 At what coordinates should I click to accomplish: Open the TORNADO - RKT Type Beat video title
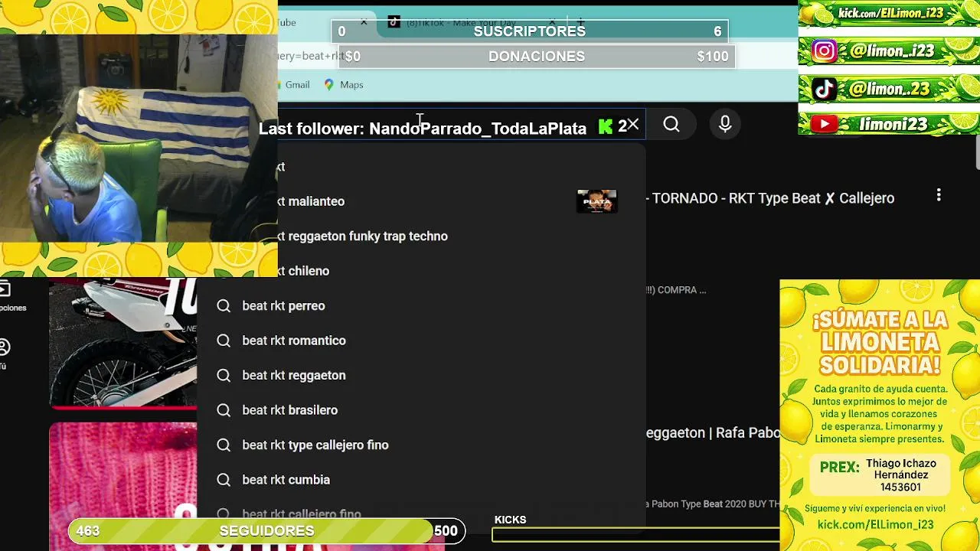coord(770,198)
